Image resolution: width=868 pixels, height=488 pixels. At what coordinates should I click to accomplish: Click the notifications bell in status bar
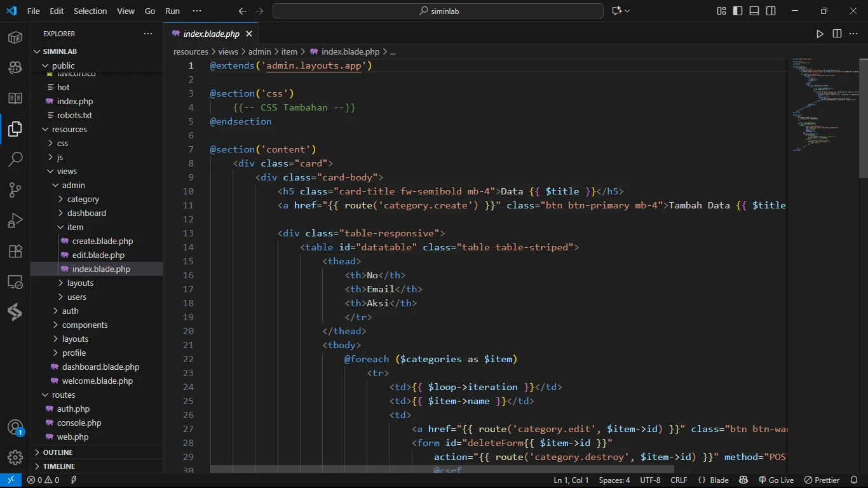click(x=855, y=480)
